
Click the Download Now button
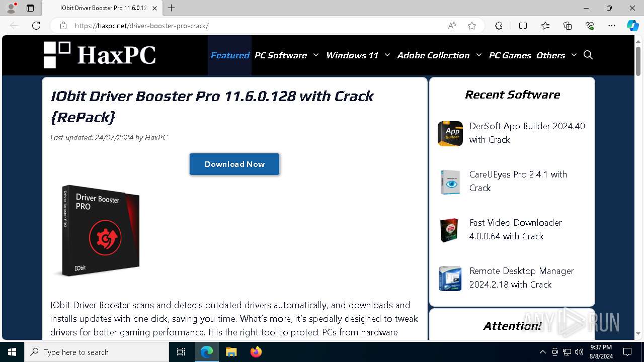pyautogui.click(x=234, y=164)
